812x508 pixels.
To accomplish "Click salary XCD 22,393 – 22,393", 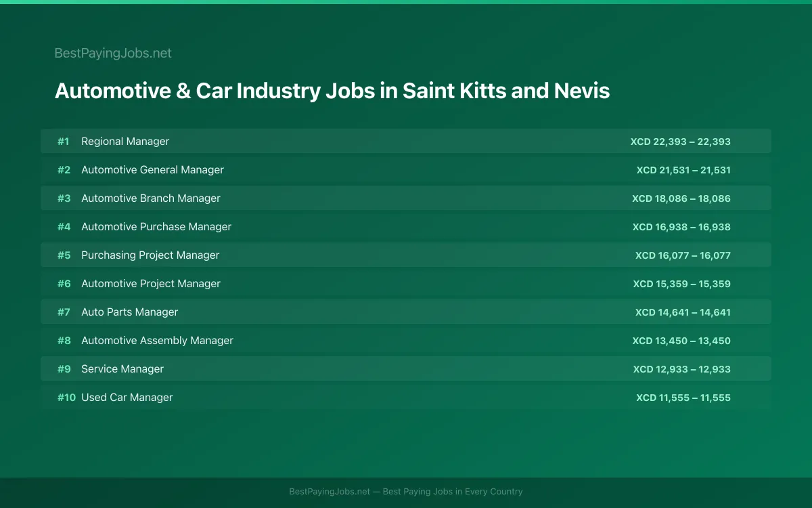I will point(681,142).
